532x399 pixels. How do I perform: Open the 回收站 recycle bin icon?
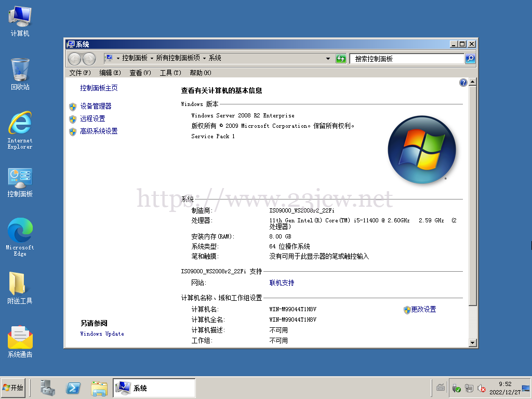pos(20,74)
